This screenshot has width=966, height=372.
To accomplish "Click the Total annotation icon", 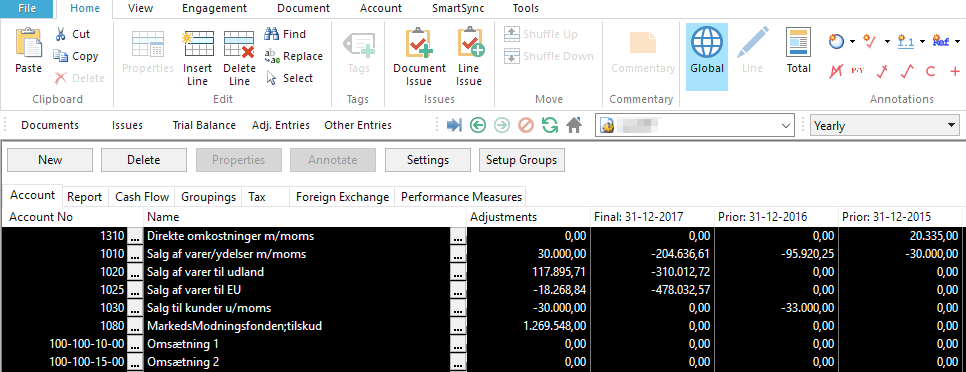I will [798, 43].
